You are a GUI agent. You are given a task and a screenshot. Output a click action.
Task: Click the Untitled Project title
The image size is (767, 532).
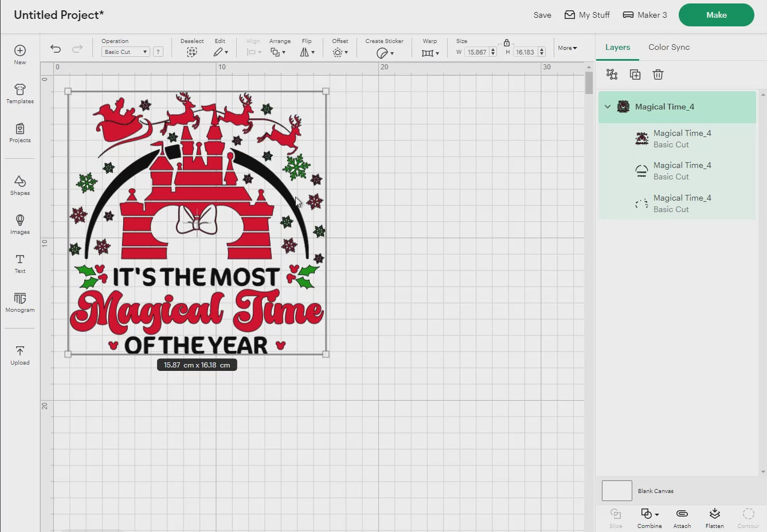coord(59,15)
